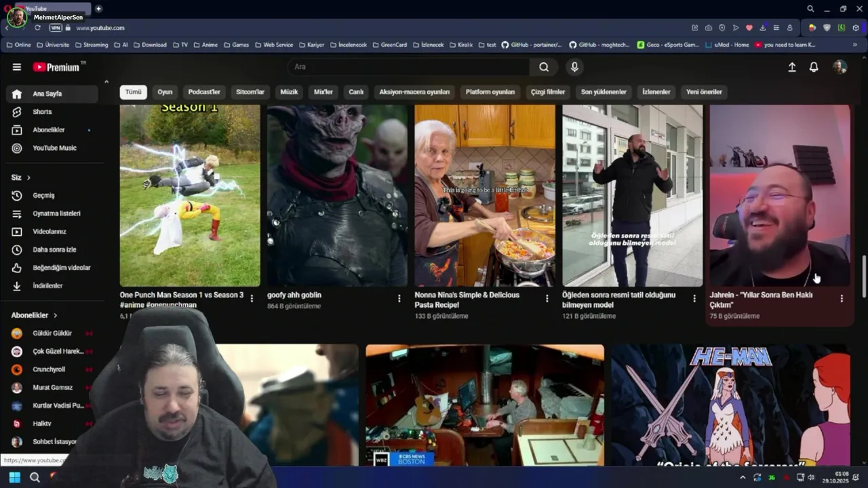Click the search magnifier button
Screen dimensions: 868x488
(x=544, y=67)
